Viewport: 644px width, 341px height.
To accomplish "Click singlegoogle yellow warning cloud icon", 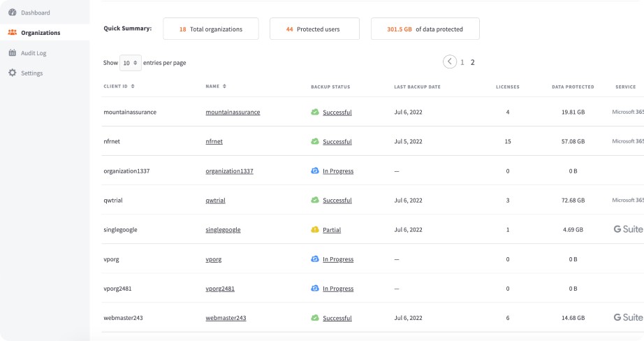I will click(314, 229).
